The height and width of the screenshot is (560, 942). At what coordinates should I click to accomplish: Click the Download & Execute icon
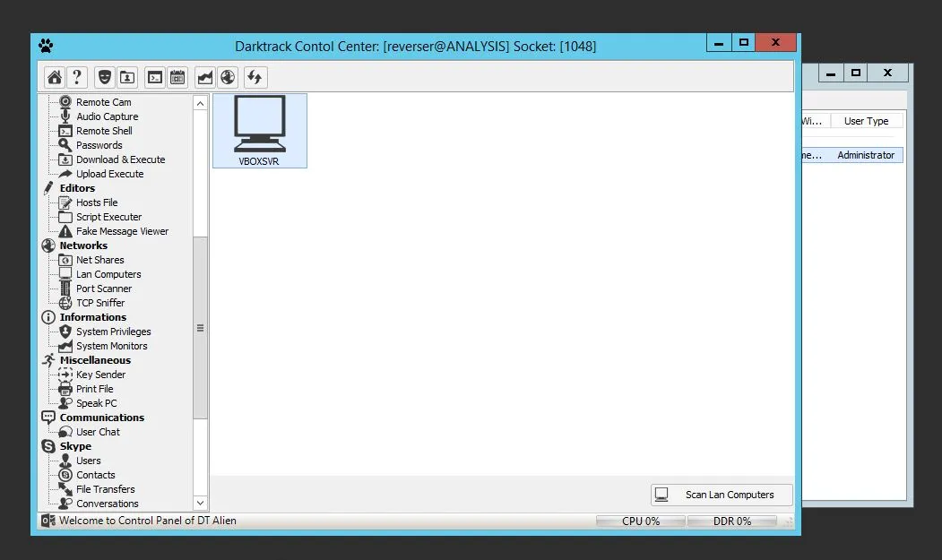tap(65, 159)
